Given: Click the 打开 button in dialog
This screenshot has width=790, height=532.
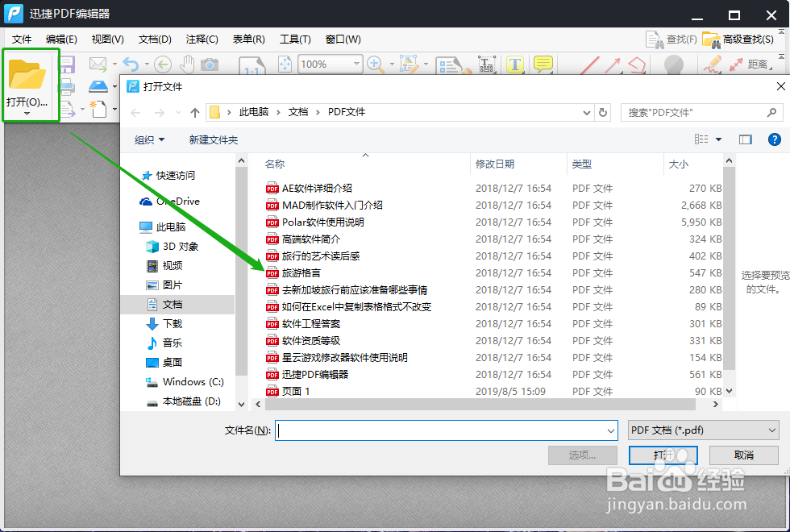Looking at the screenshot, I should 663,455.
